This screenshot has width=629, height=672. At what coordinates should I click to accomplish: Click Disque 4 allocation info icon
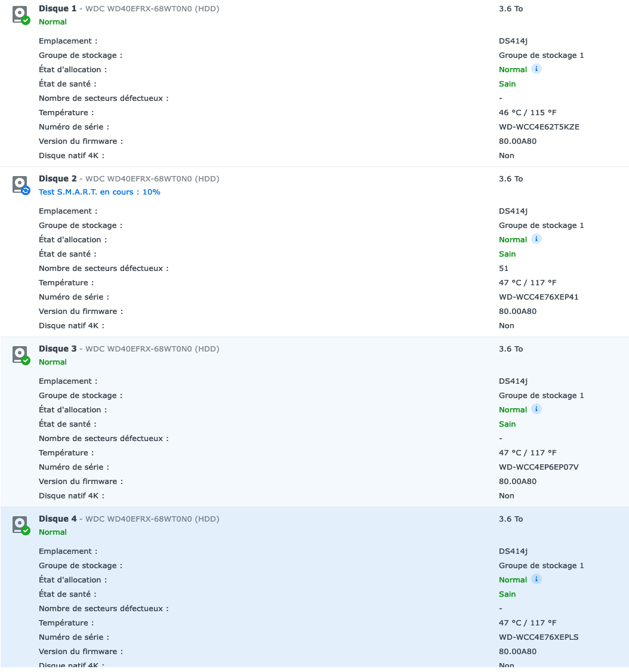(536, 579)
